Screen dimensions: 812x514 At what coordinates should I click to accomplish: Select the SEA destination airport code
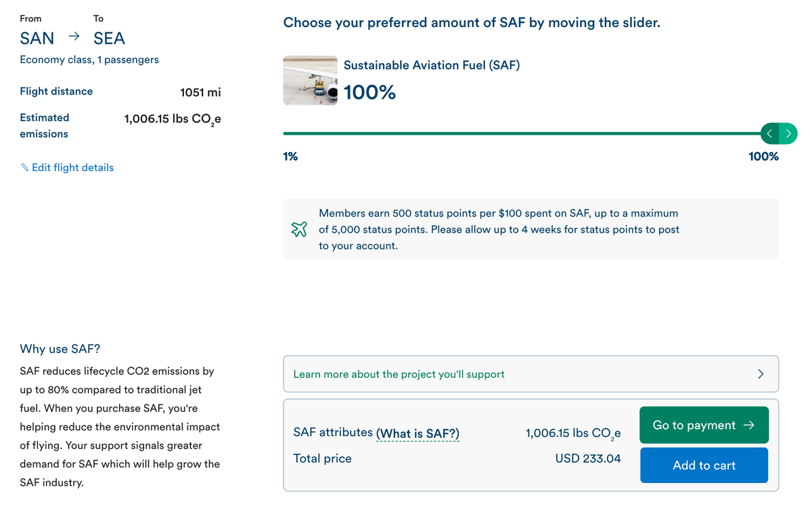pos(109,39)
